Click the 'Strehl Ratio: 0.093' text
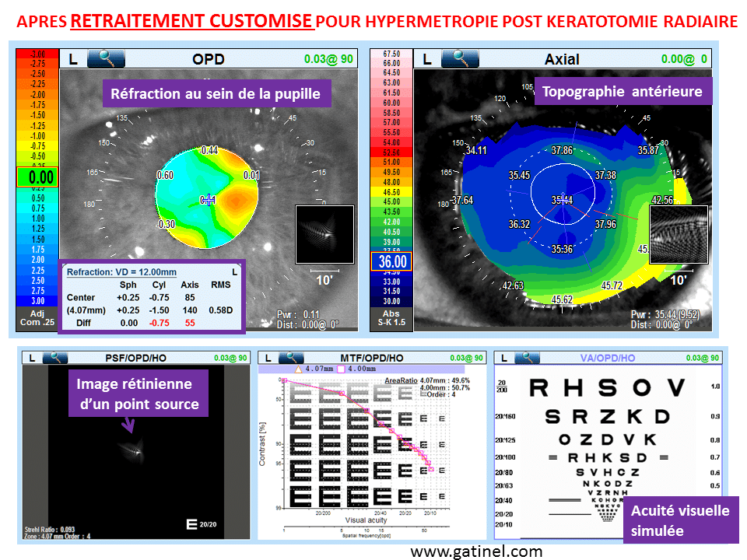This screenshot has width=747, height=560. pos(50,530)
